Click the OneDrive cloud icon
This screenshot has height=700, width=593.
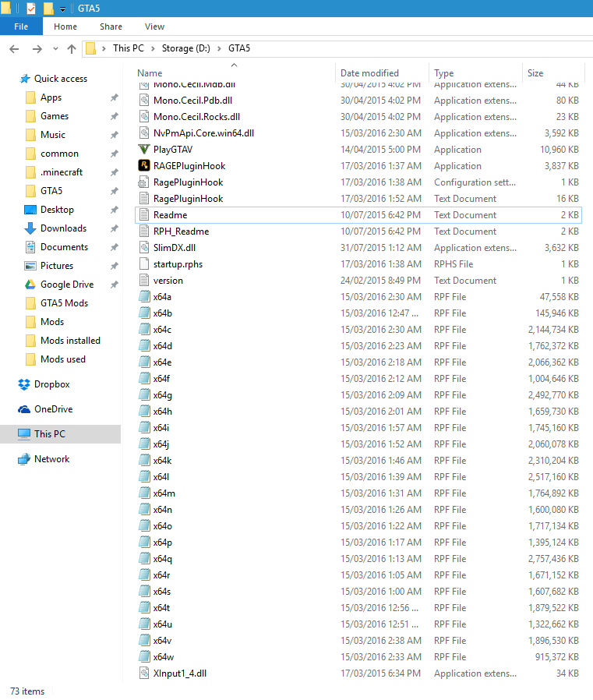tap(24, 409)
